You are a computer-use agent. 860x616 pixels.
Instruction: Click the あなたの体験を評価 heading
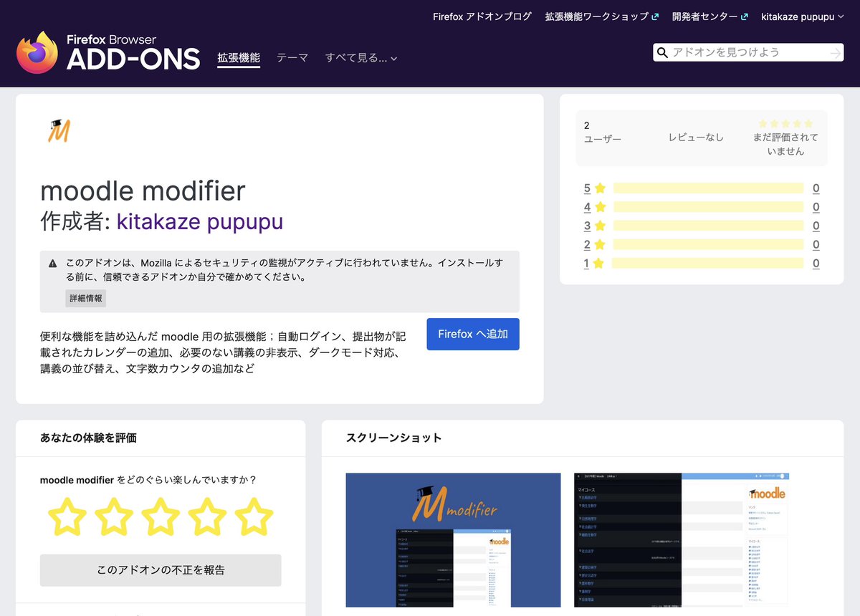click(x=88, y=438)
